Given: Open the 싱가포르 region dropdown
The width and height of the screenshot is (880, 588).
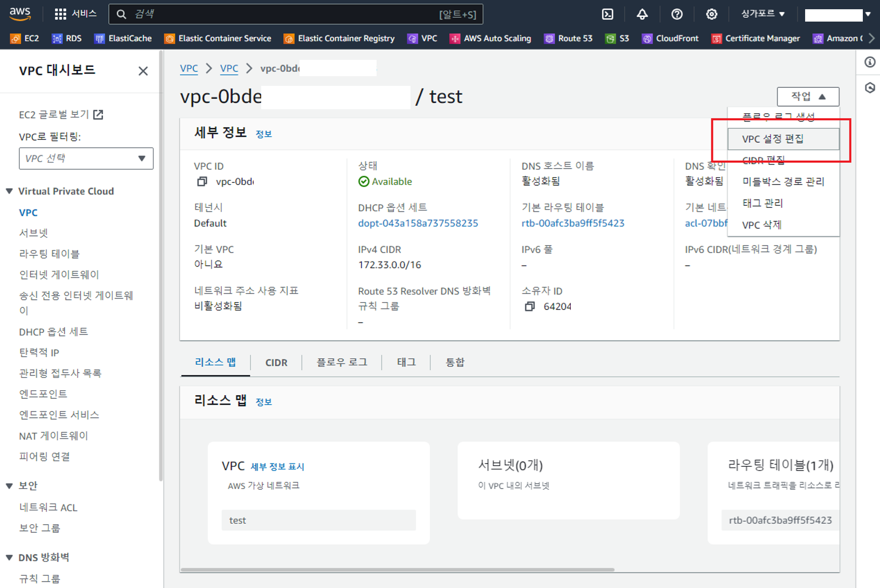Looking at the screenshot, I should [x=763, y=14].
